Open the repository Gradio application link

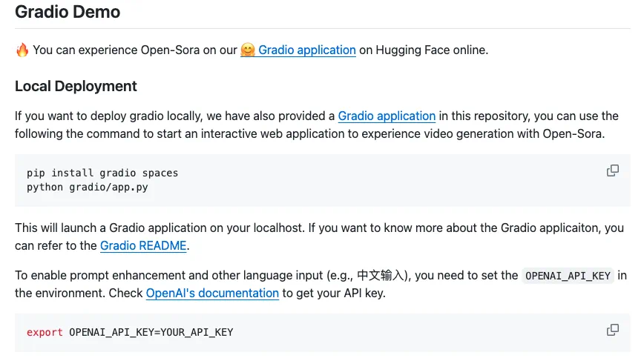[387, 116]
